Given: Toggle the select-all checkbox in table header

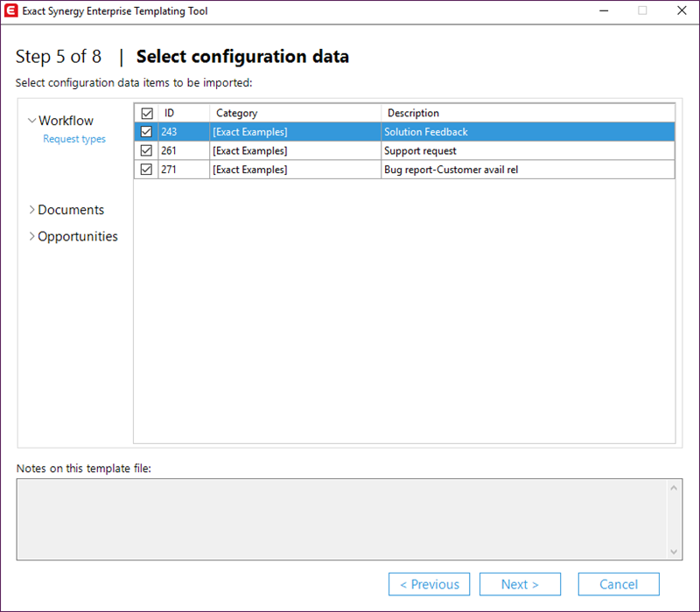Looking at the screenshot, I should coord(147,114).
